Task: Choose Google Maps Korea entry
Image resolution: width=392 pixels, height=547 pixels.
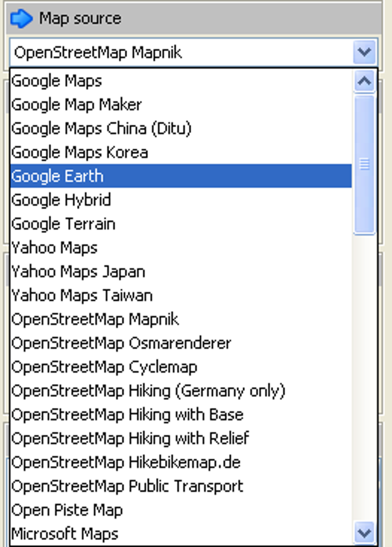Action: (181, 152)
